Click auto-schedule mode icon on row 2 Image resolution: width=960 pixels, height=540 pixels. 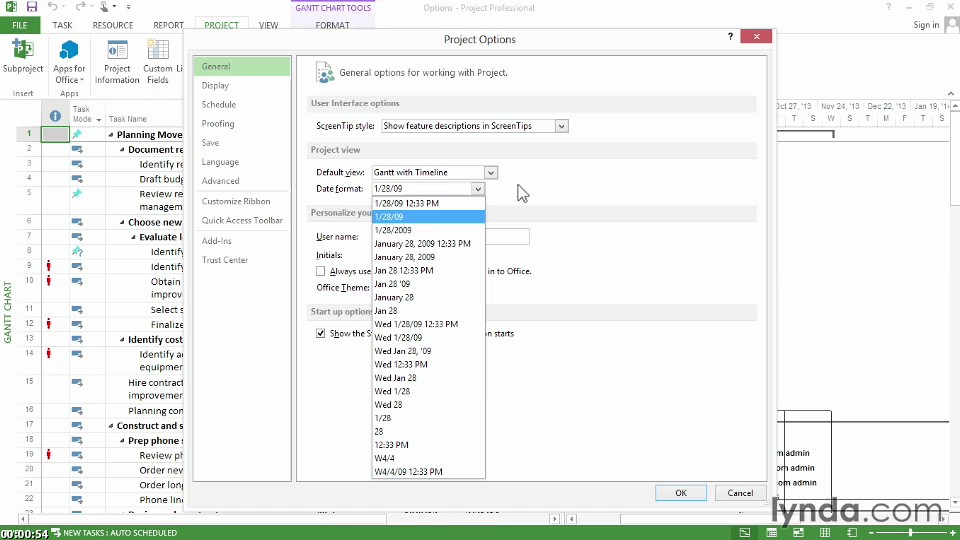tap(77, 149)
